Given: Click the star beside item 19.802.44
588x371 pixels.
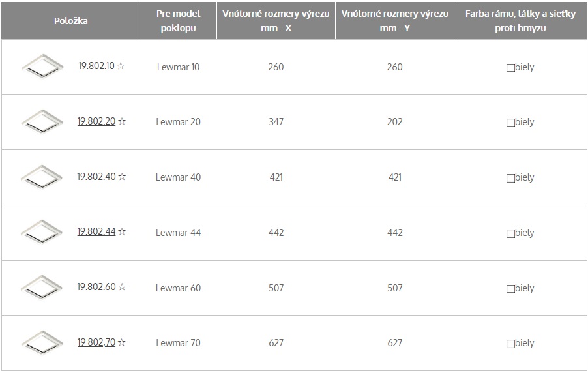Looking at the screenshot, I should pos(122,232).
